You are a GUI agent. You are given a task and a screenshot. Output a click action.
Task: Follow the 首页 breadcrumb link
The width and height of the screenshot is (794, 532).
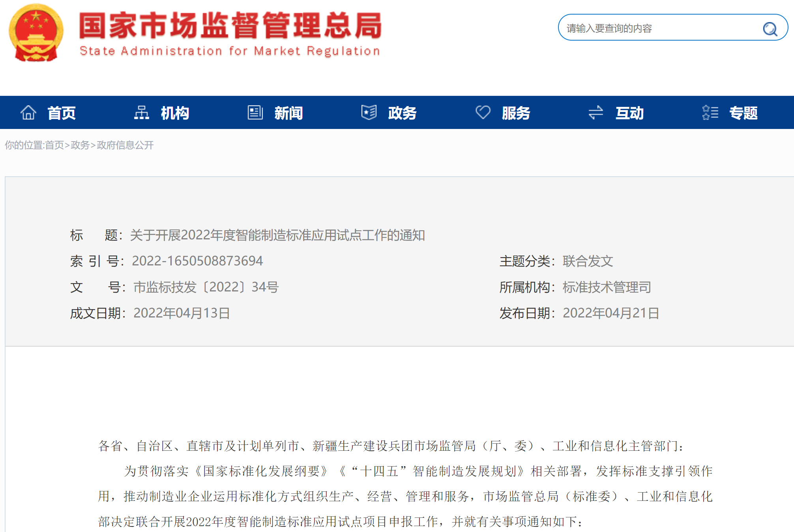pos(54,145)
